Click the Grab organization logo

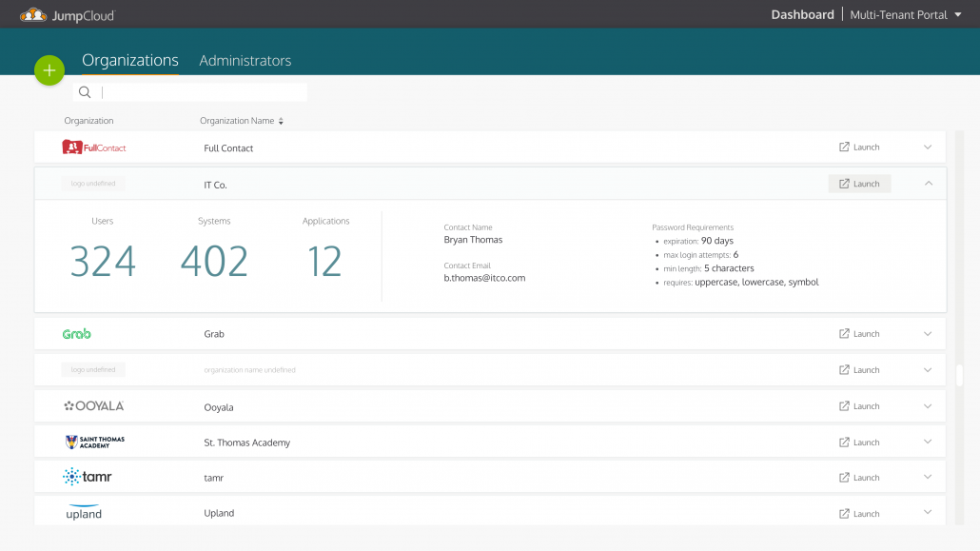coord(77,334)
